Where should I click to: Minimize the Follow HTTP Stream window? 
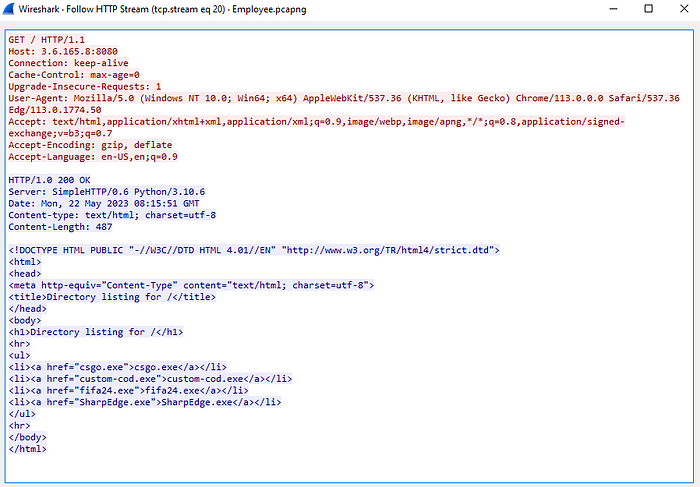tap(613, 9)
